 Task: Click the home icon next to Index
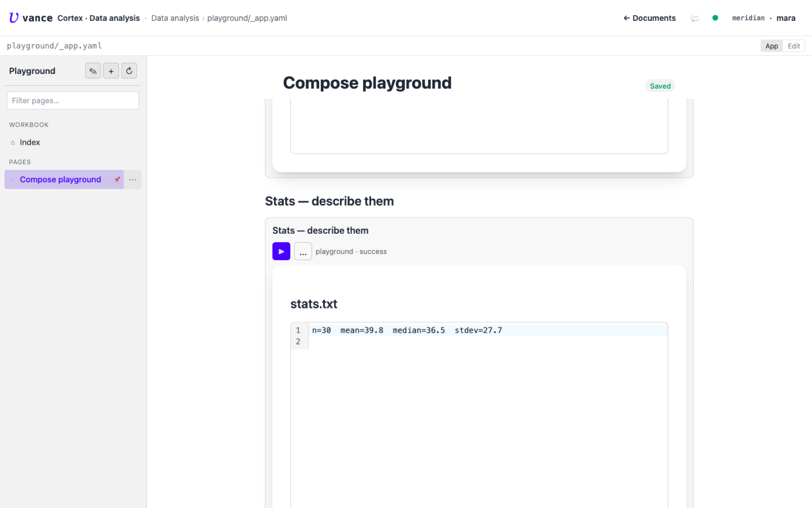click(x=13, y=143)
